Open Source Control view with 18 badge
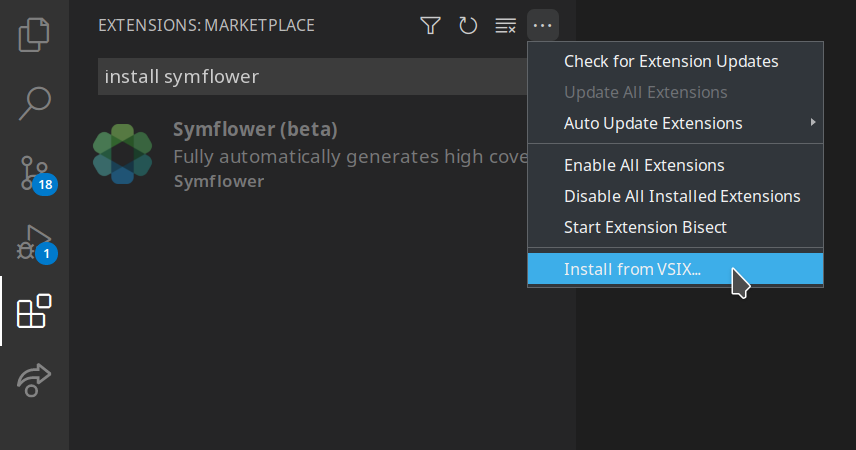 tap(35, 174)
